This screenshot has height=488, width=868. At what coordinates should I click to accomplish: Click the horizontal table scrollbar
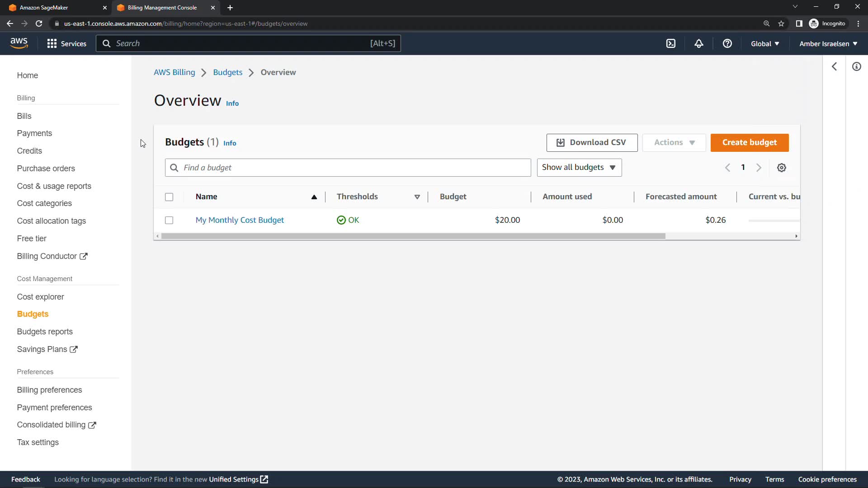coord(413,236)
